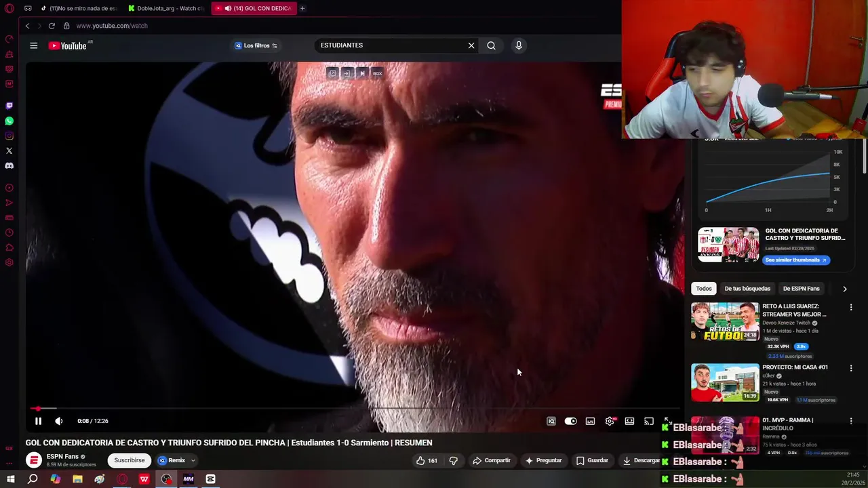Screen dimensions: 868x488
Task: Click the Compartir share button
Action: pos(492,460)
